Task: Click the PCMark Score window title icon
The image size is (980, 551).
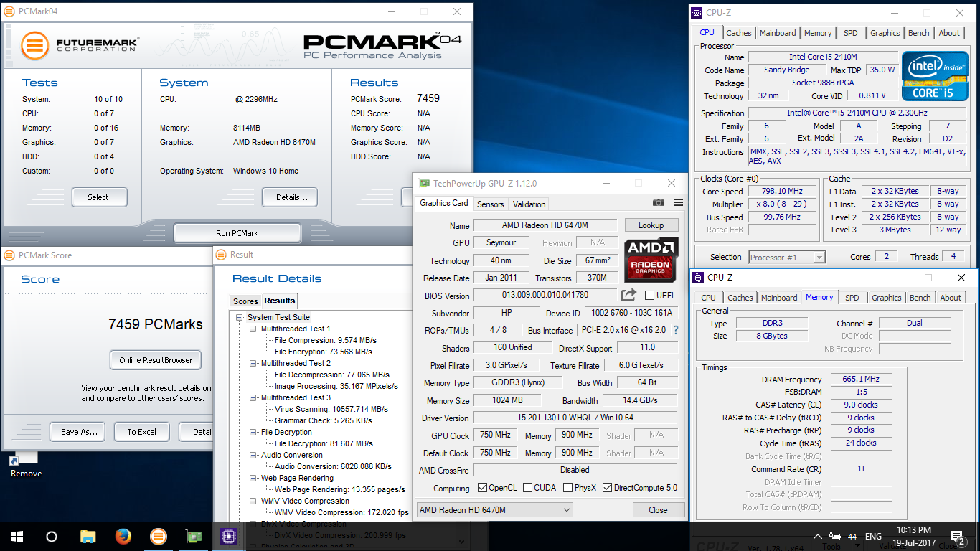Action: point(9,255)
